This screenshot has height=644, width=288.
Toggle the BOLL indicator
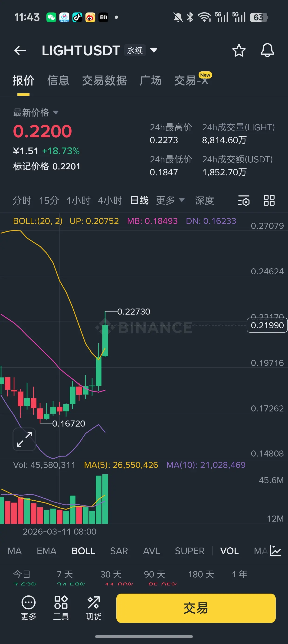pyautogui.click(x=83, y=551)
